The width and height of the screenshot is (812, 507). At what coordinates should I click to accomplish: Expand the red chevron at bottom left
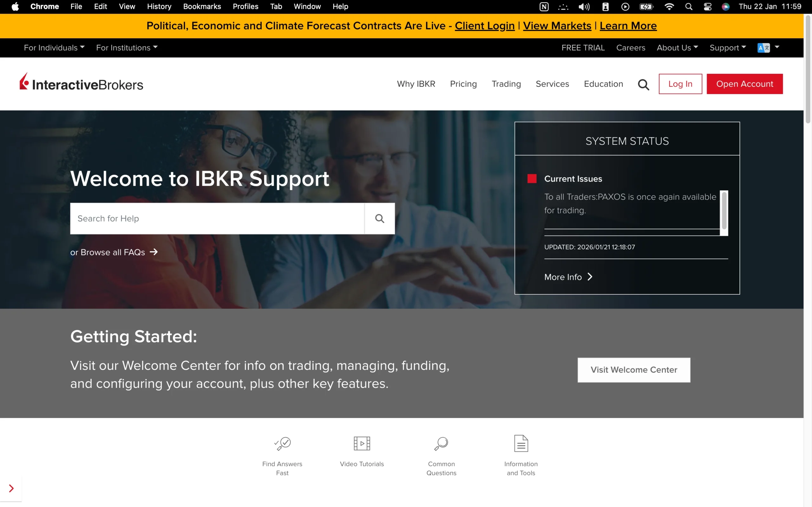point(11,488)
